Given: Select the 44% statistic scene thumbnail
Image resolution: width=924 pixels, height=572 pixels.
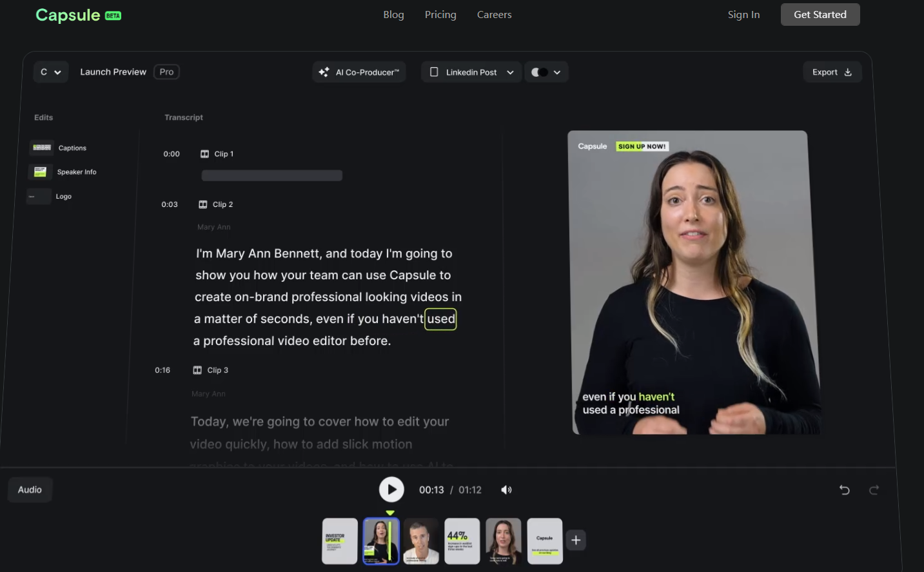Looking at the screenshot, I should tap(462, 541).
